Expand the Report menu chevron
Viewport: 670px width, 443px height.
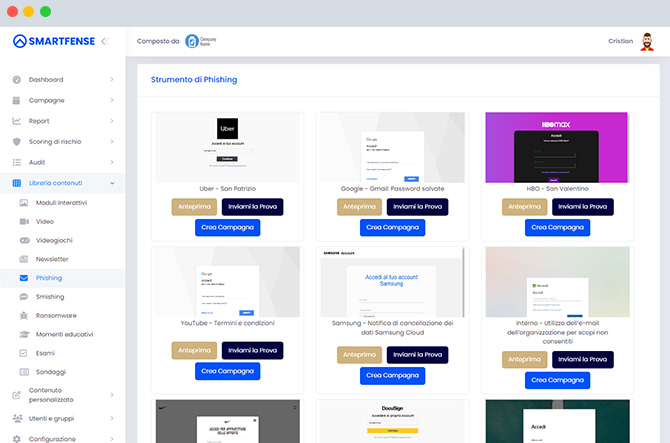(112, 121)
